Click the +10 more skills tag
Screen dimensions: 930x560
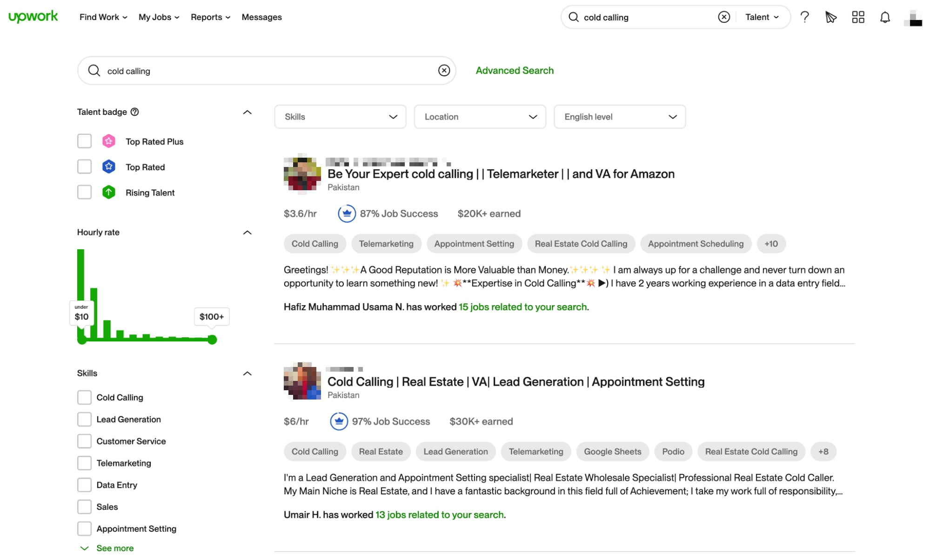(x=771, y=244)
